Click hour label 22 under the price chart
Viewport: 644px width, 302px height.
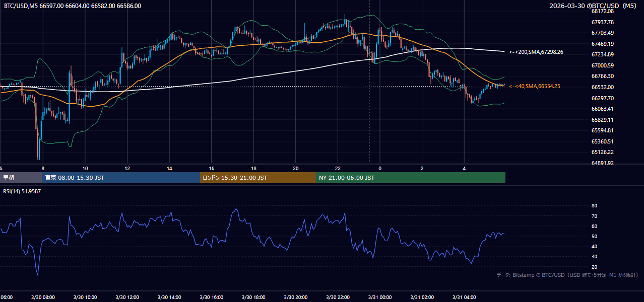(x=338, y=168)
